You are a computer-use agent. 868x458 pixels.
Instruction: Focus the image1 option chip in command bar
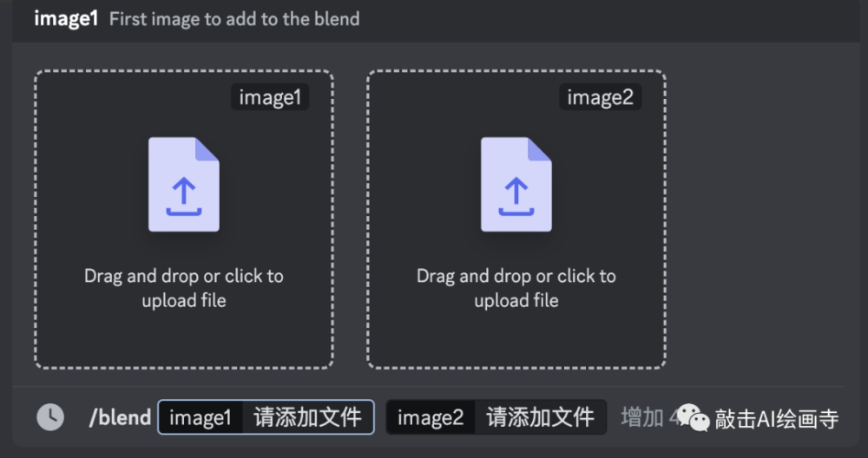[x=201, y=417]
